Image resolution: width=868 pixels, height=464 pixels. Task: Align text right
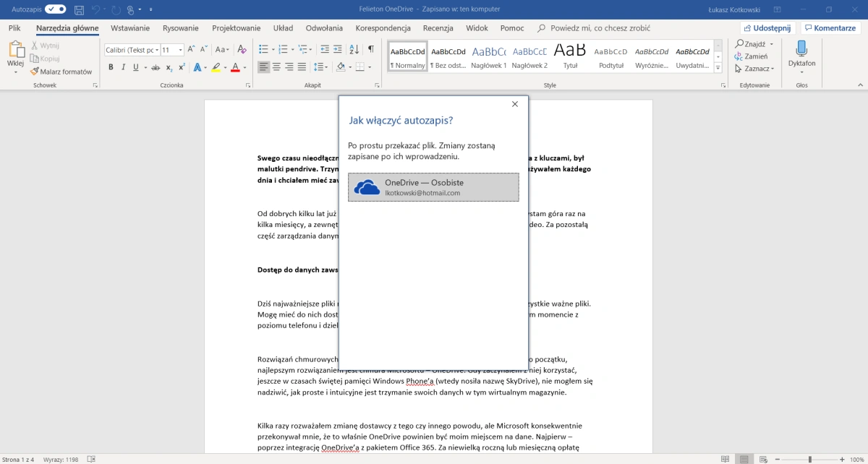pos(289,67)
